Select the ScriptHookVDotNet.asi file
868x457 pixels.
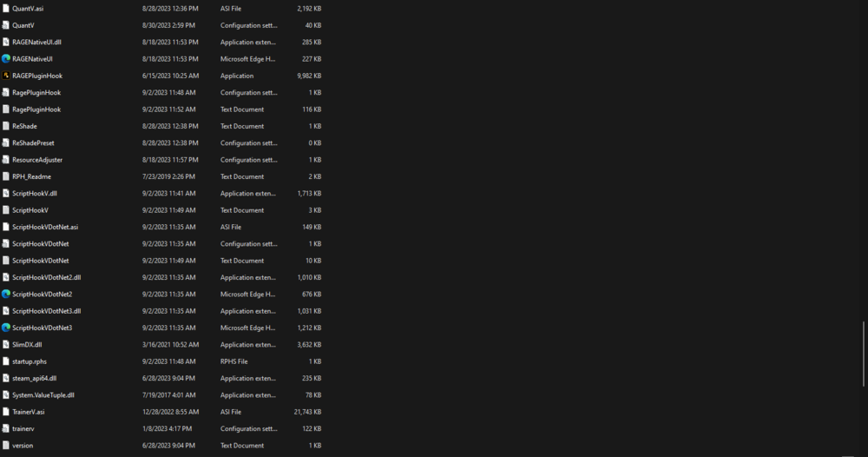pyautogui.click(x=45, y=227)
